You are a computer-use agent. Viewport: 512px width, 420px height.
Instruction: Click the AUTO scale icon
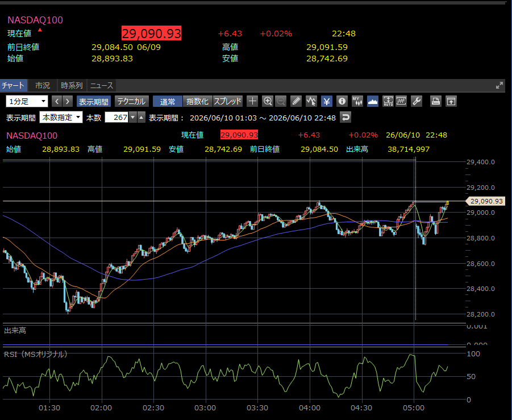coord(388,101)
